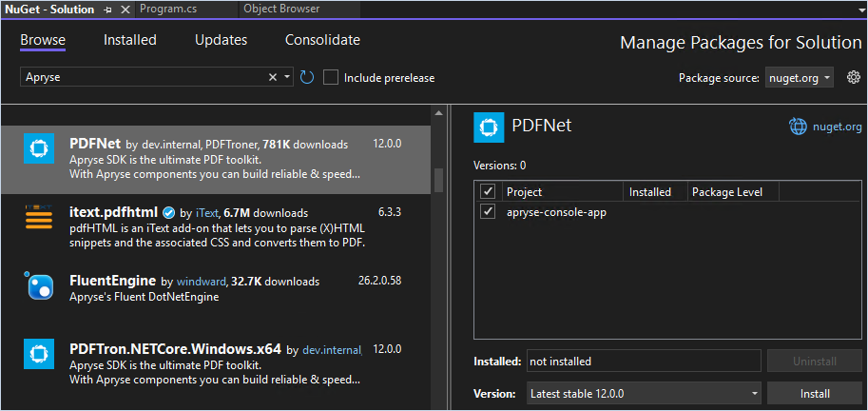The width and height of the screenshot is (868, 411).
Task: Click the refresh search results icon
Action: pyautogui.click(x=307, y=78)
